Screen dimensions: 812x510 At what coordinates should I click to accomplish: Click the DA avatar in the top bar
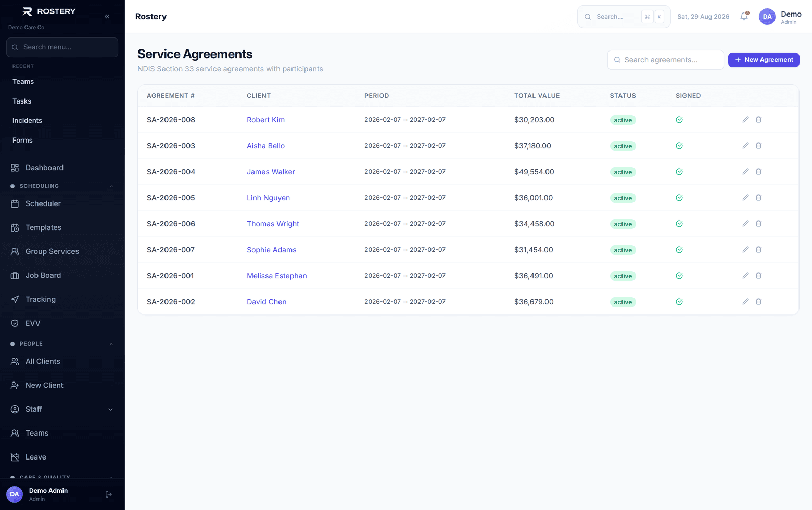(767, 17)
